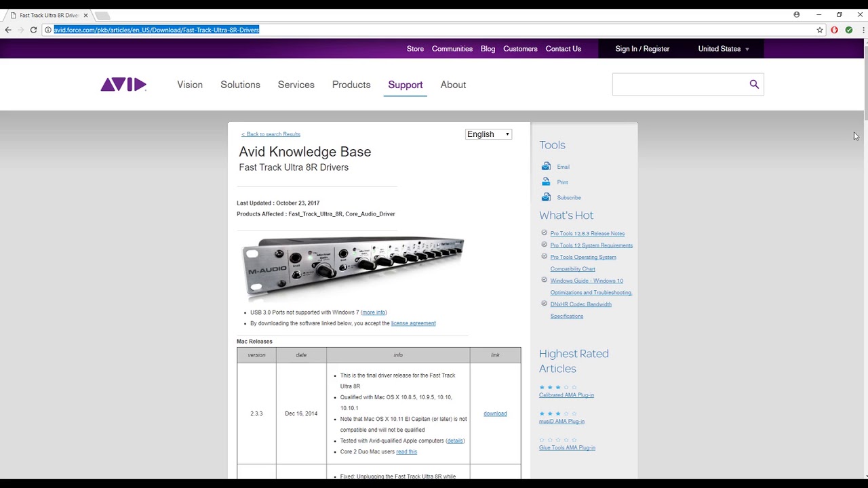The width and height of the screenshot is (868, 488).
Task: Open the green checkmark extension icon
Action: (x=849, y=30)
